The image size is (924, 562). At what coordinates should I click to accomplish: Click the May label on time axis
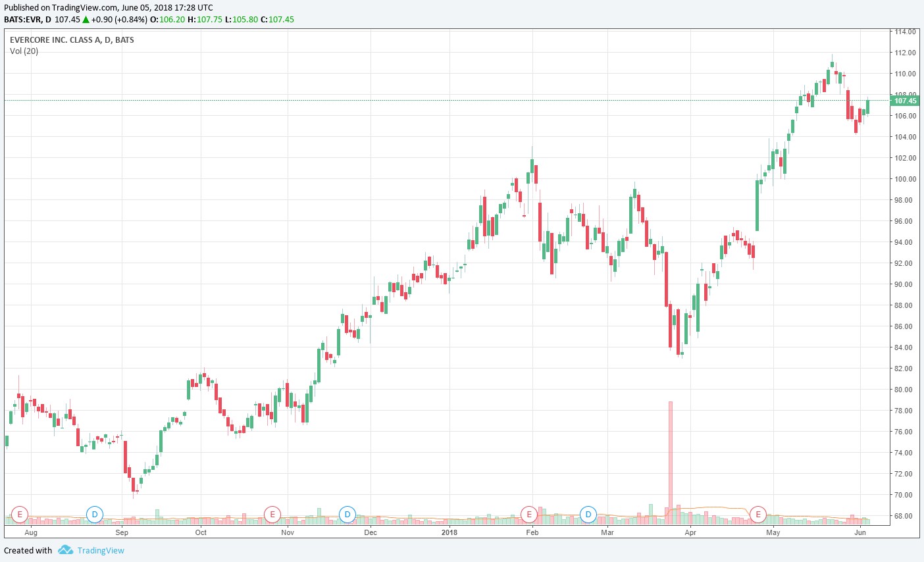(773, 532)
